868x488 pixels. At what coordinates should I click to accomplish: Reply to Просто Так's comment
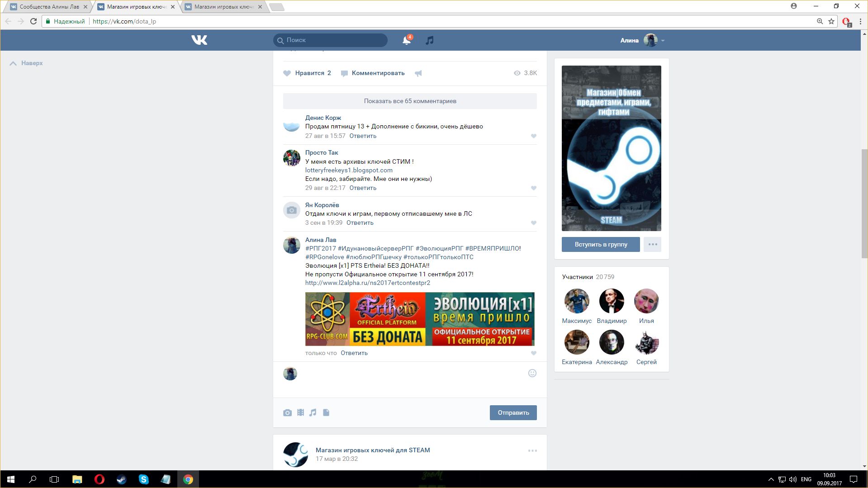[363, 188]
